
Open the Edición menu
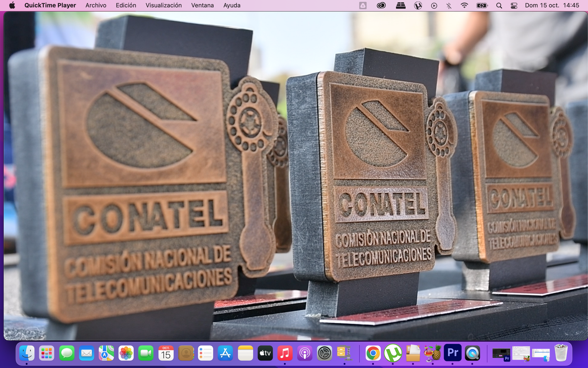click(x=126, y=5)
